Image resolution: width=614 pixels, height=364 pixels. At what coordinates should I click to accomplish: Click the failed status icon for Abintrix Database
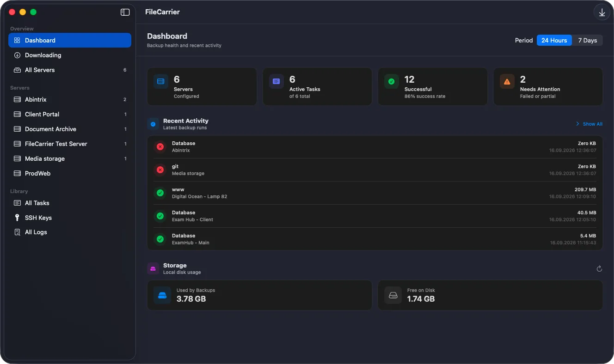[x=160, y=146]
